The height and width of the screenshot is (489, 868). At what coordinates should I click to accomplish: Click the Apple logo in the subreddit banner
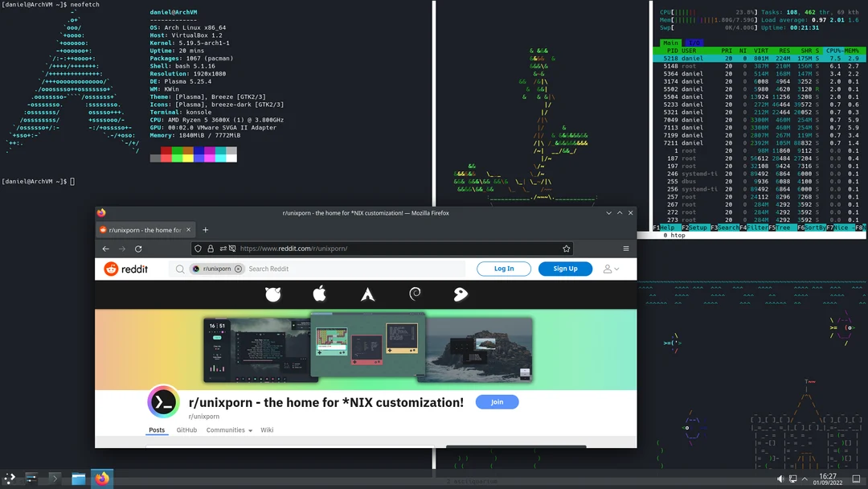[x=319, y=294]
